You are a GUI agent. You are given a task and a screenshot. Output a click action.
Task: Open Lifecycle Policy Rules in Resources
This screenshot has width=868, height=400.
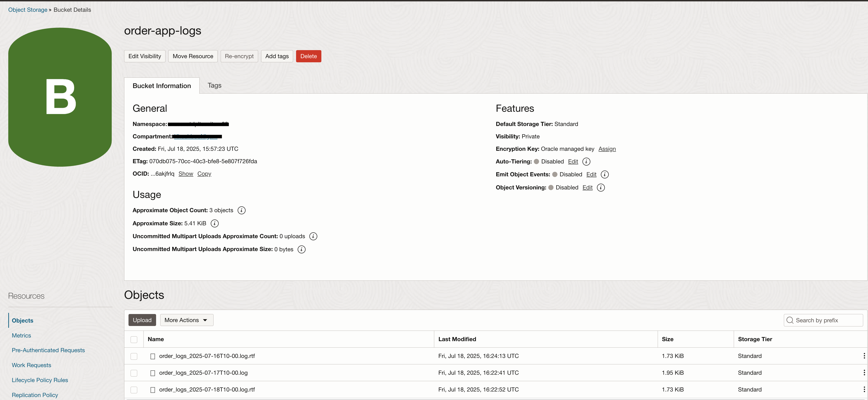tap(40, 380)
